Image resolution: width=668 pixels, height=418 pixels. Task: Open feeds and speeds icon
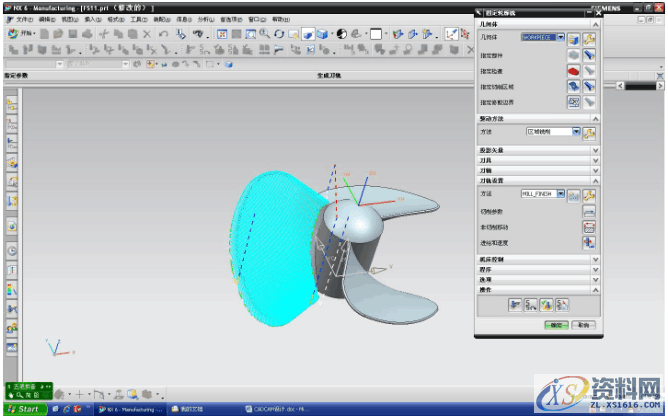coord(589,242)
